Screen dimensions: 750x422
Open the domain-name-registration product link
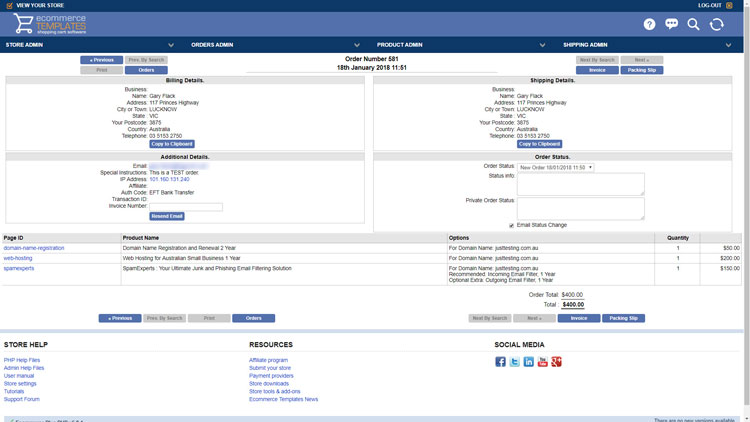point(34,248)
